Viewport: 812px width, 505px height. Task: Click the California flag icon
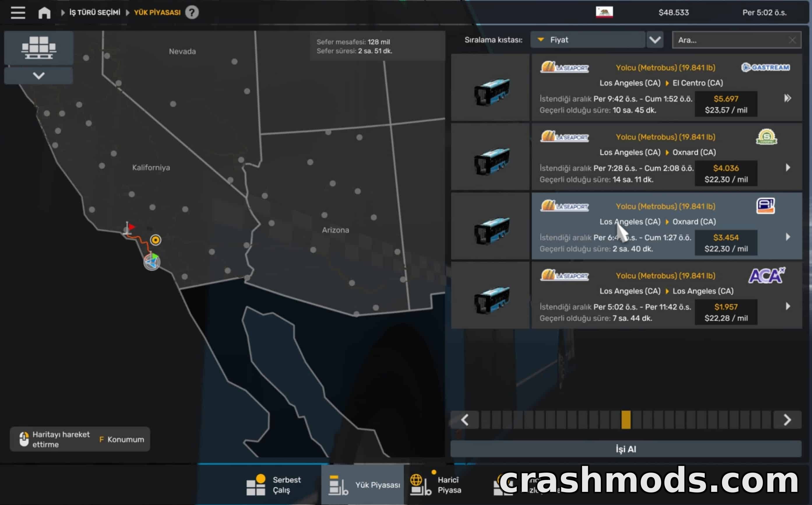pos(604,12)
